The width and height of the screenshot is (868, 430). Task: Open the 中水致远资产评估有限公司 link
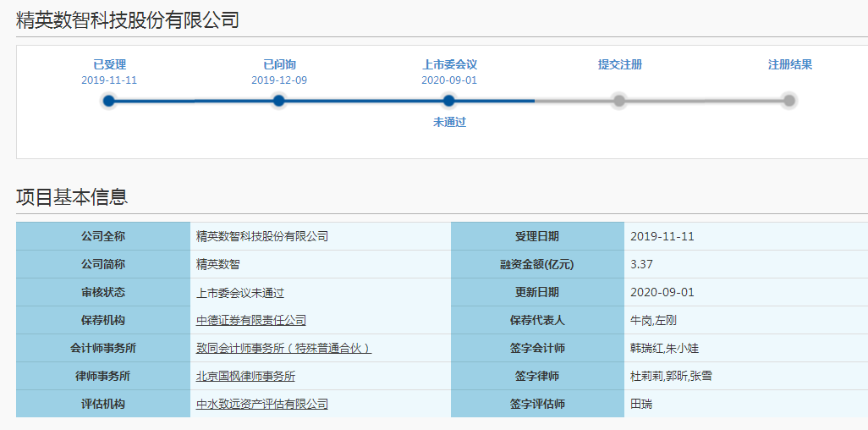pos(262,404)
